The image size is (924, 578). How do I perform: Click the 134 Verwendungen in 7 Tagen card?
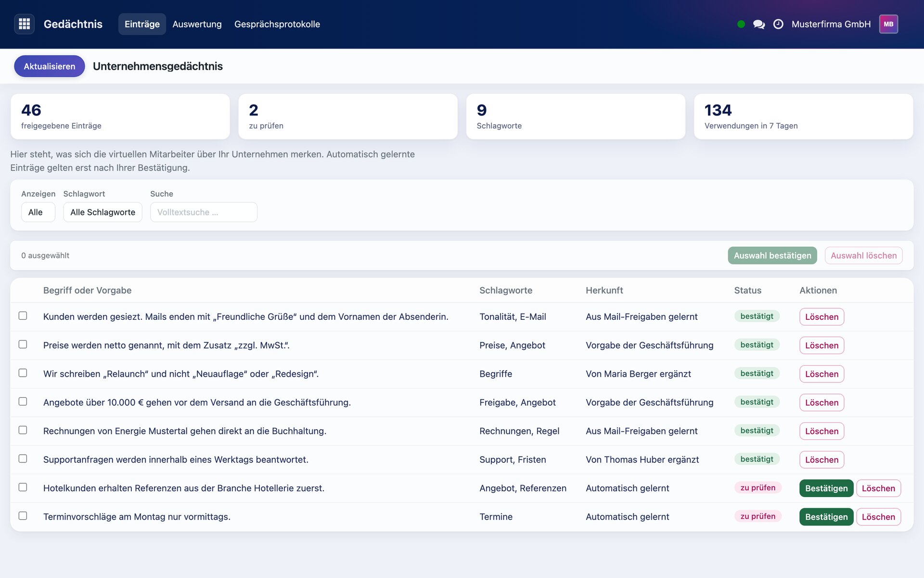[x=803, y=117]
